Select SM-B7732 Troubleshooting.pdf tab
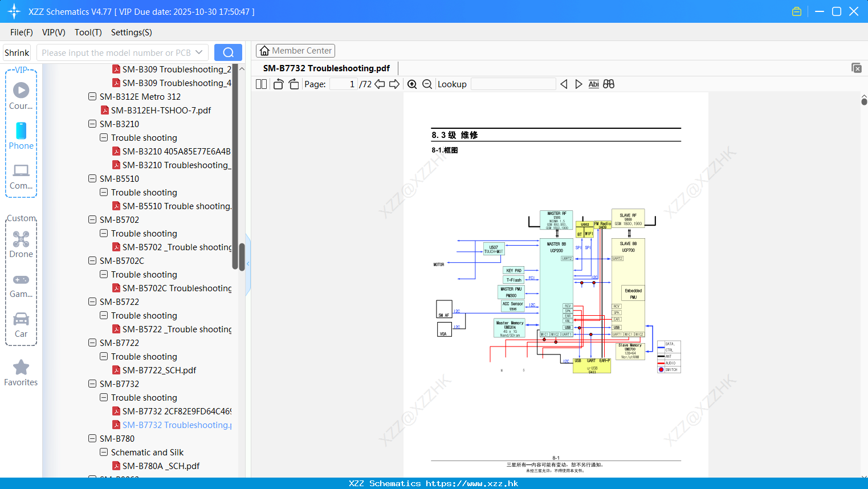This screenshot has height=489, width=868. [x=327, y=68]
